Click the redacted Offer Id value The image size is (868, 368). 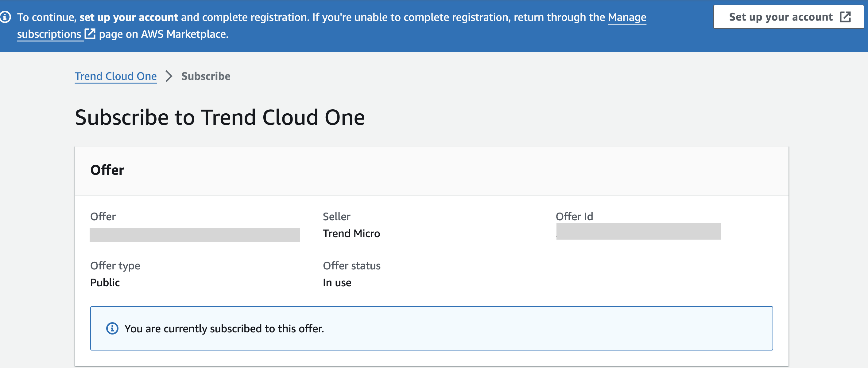click(638, 231)
